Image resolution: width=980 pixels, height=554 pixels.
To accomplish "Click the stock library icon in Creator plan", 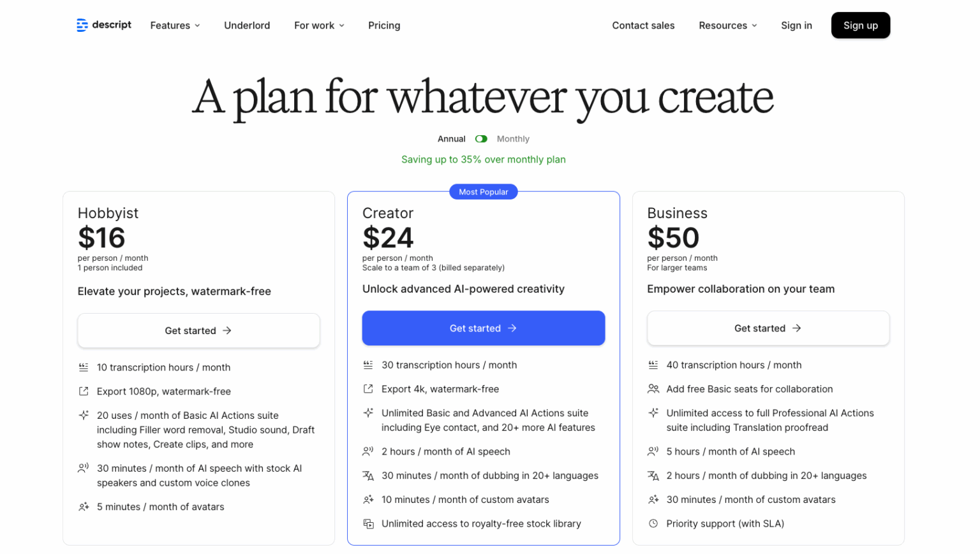I will pos(368,524).
